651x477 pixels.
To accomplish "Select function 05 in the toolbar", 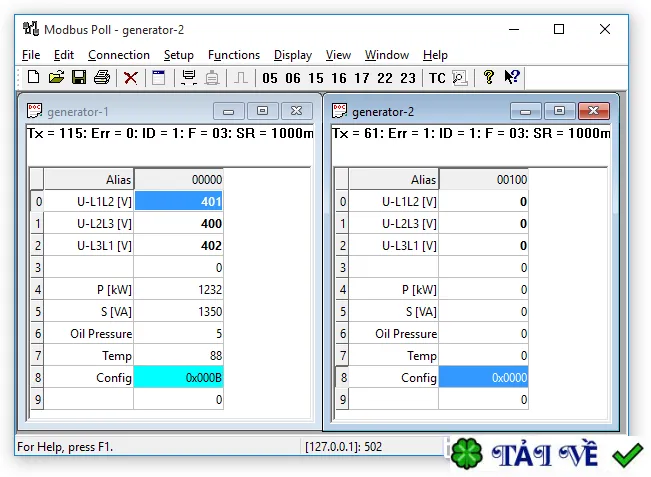I will (x=270, y=78).
